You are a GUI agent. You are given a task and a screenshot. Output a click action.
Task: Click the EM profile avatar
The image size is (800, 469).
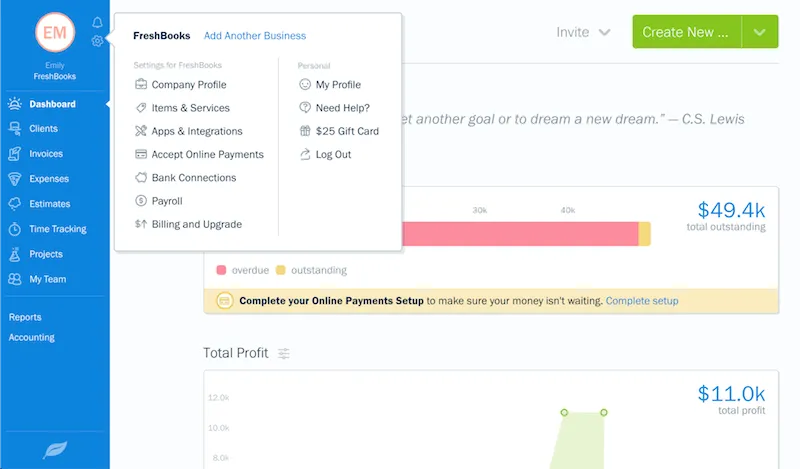[x=54, y=33]
